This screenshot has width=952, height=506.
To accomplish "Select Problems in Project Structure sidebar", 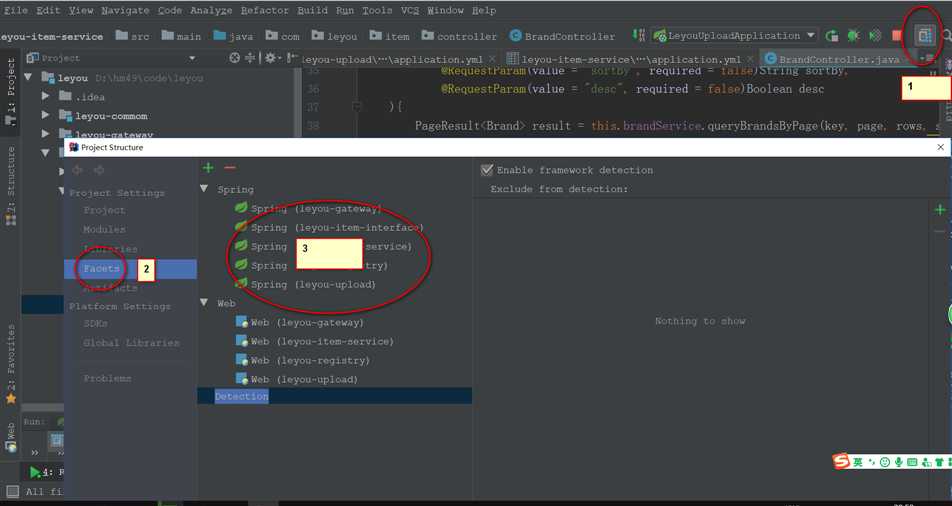I will tap(107, 378).
